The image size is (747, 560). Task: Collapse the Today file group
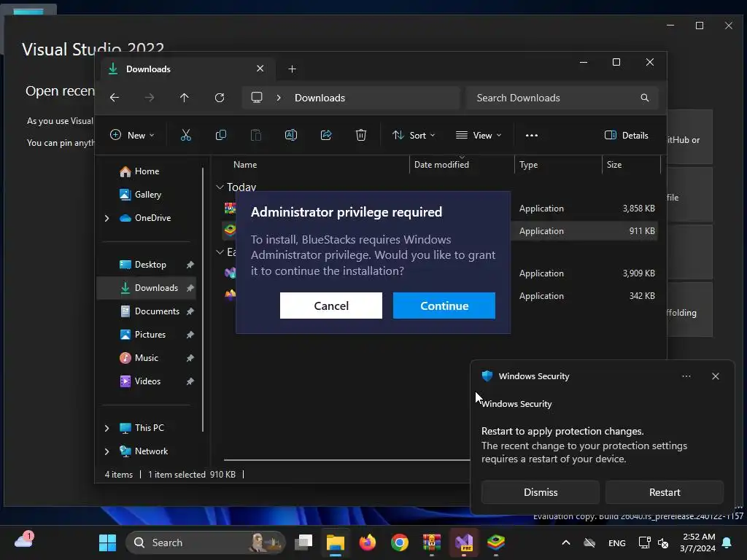(x=220, y=187)
